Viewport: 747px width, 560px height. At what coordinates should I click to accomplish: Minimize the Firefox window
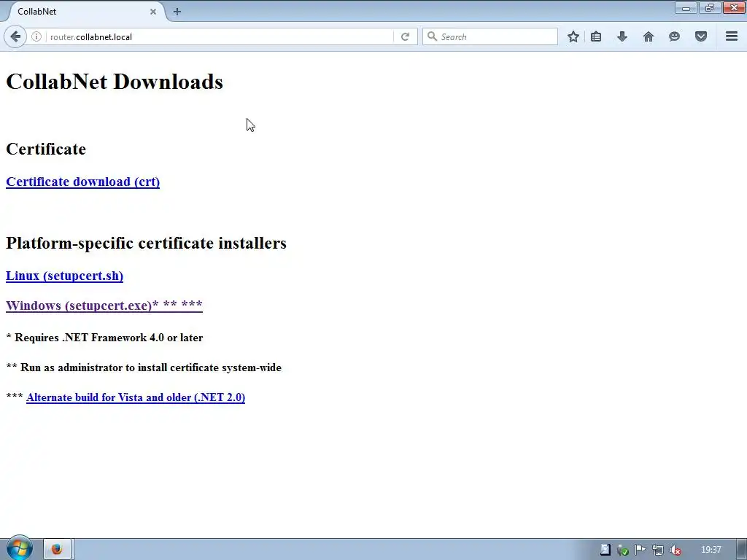pos(686,8)
